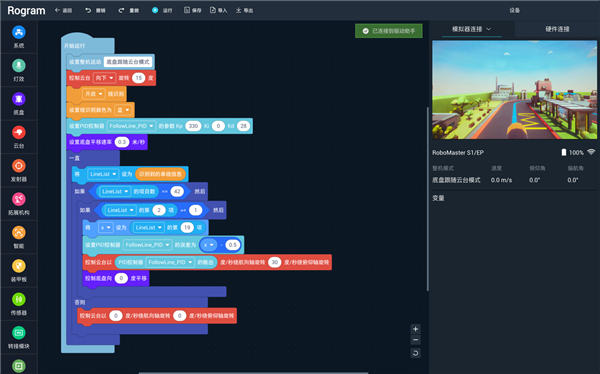Screen dimensions: 600x374
Task: Click the undo (撤销) toolbar button
Action: 95,10
